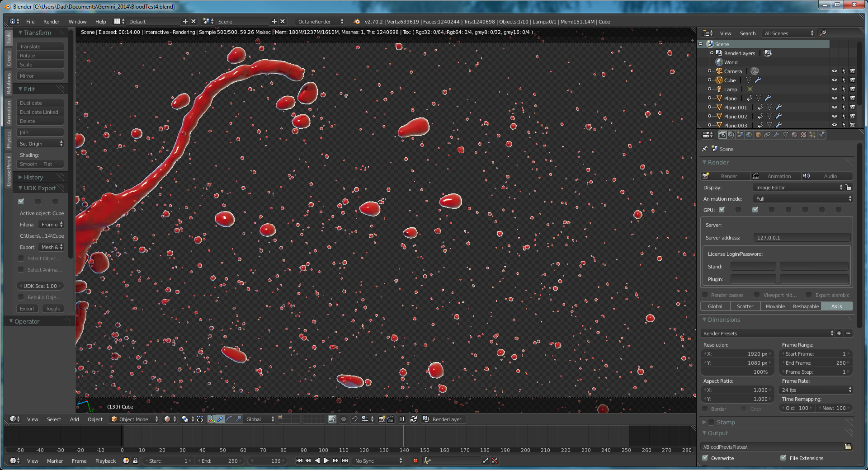Open the Modifiers properties tab wrench icon
868x470 pixels.
776,135
